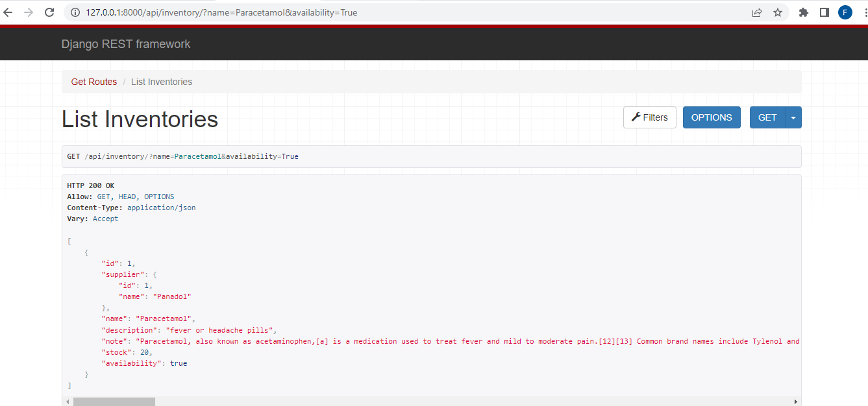Reload the inventory API page

click(49, 12)
